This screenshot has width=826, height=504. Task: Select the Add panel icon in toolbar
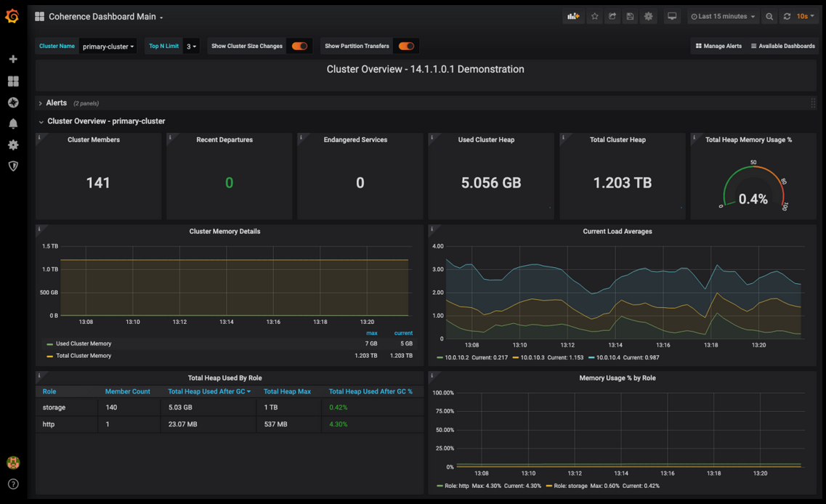pyautogui.click(x=572, y=16)
